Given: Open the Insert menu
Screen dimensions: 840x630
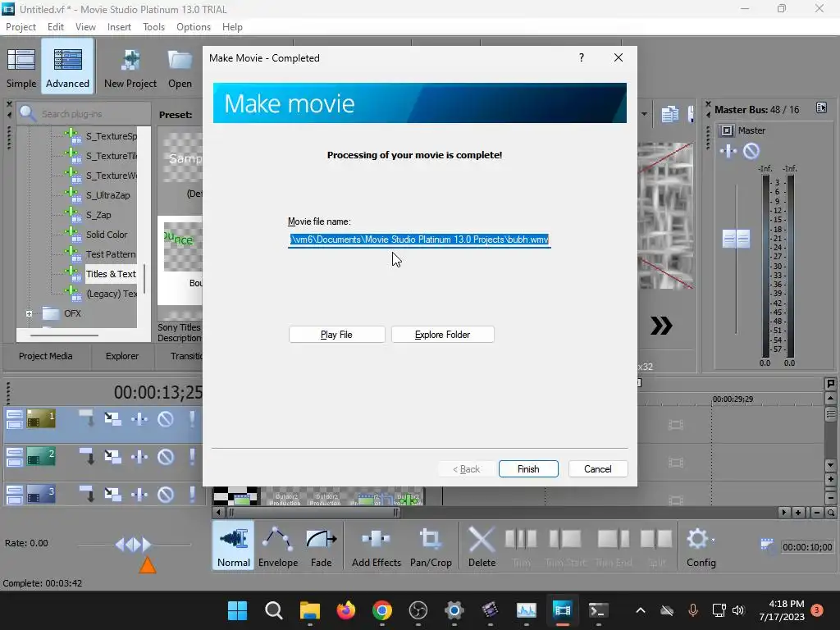Looking at the screenshot, I should pyautogui.click(x=119, y=27).
